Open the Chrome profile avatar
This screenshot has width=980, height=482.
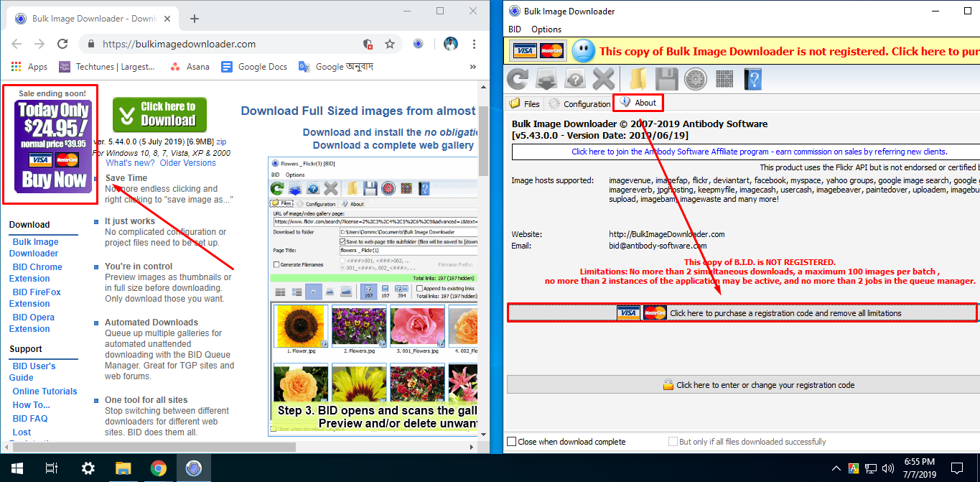coord(451,44)
